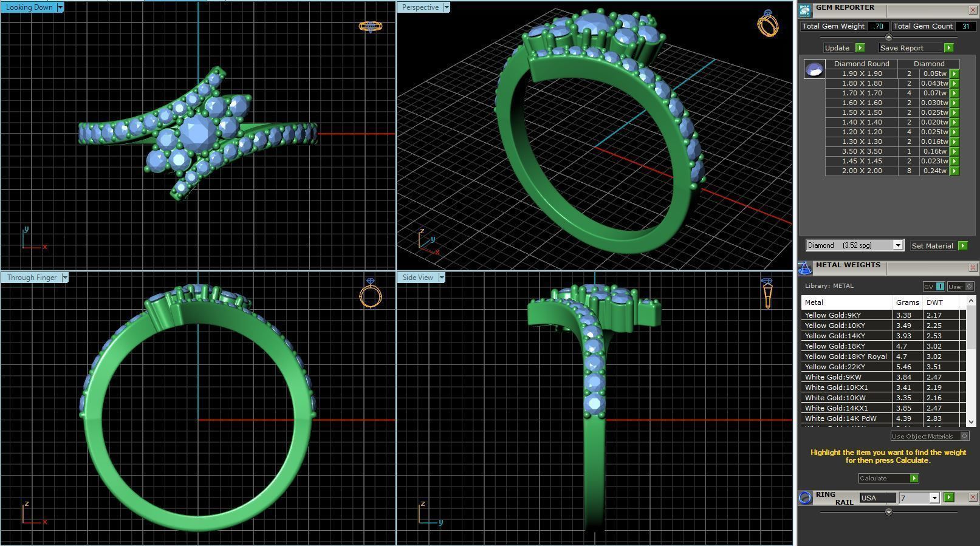Open ring size 7 dropdown
The height and width of the screenshot is (546, 980).
click(934, 498)
